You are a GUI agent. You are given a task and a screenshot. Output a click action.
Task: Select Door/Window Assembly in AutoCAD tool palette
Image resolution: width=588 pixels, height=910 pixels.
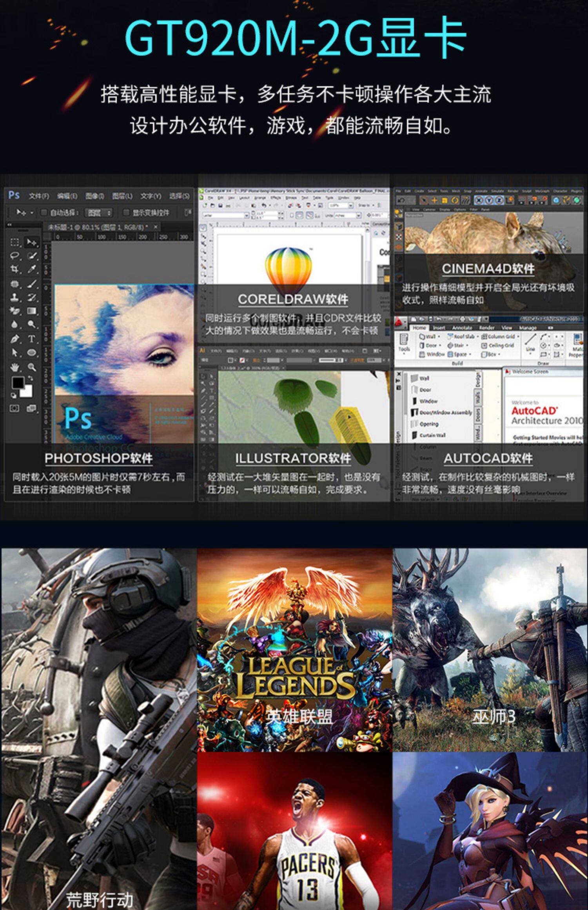[x=441, y=412]
